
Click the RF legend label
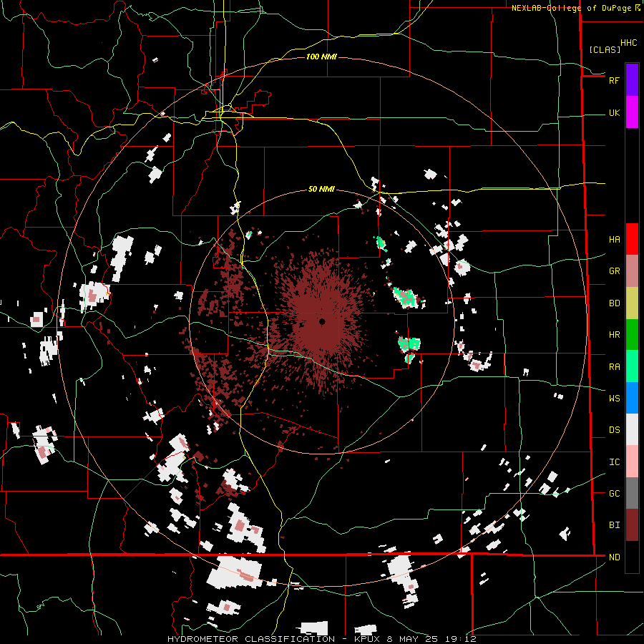click(614, 80)
